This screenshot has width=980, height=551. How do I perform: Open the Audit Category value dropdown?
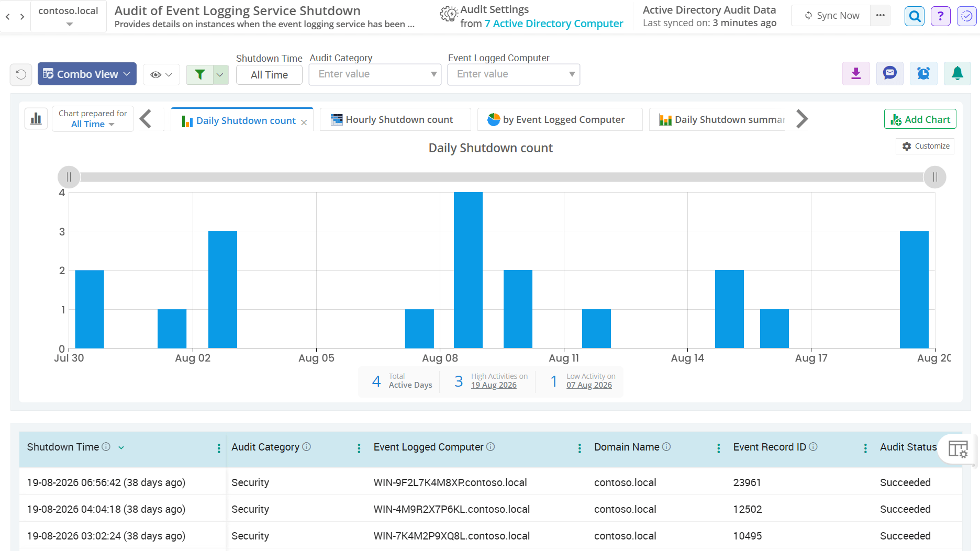[375, 74]
